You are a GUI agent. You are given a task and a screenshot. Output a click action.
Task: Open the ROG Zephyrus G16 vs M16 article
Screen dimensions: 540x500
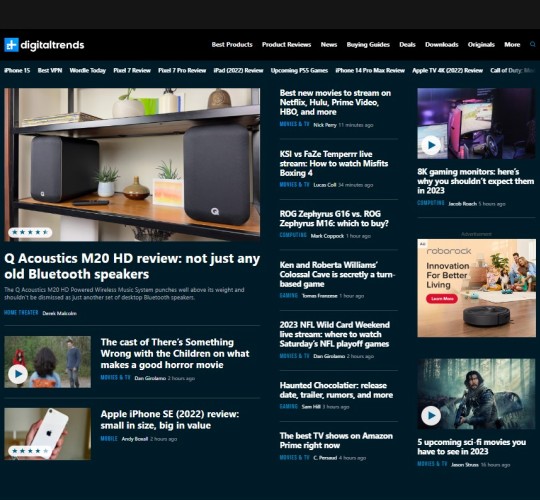point(334,219)
